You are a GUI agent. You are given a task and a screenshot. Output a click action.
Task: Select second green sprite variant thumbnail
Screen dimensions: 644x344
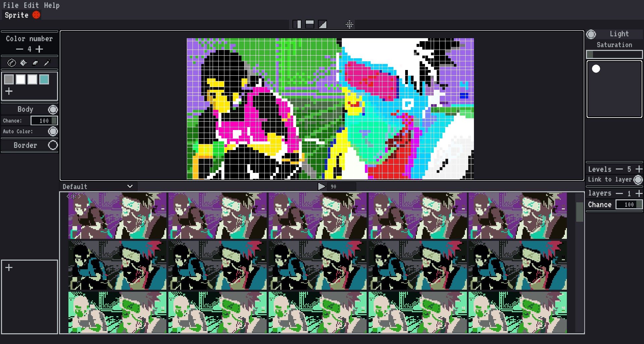(x=217, y=312)
